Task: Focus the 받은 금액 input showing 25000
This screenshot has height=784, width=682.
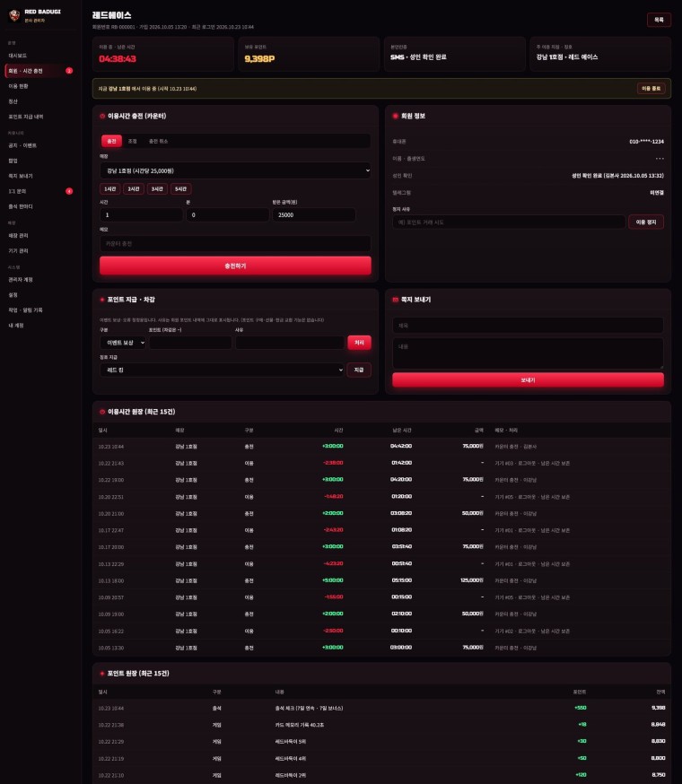Action: click(x=314, y=215)
